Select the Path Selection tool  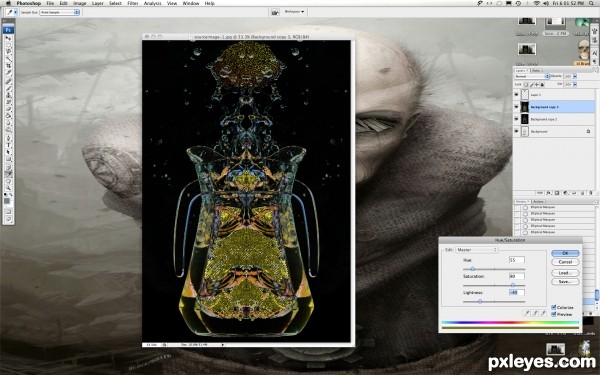8,152
